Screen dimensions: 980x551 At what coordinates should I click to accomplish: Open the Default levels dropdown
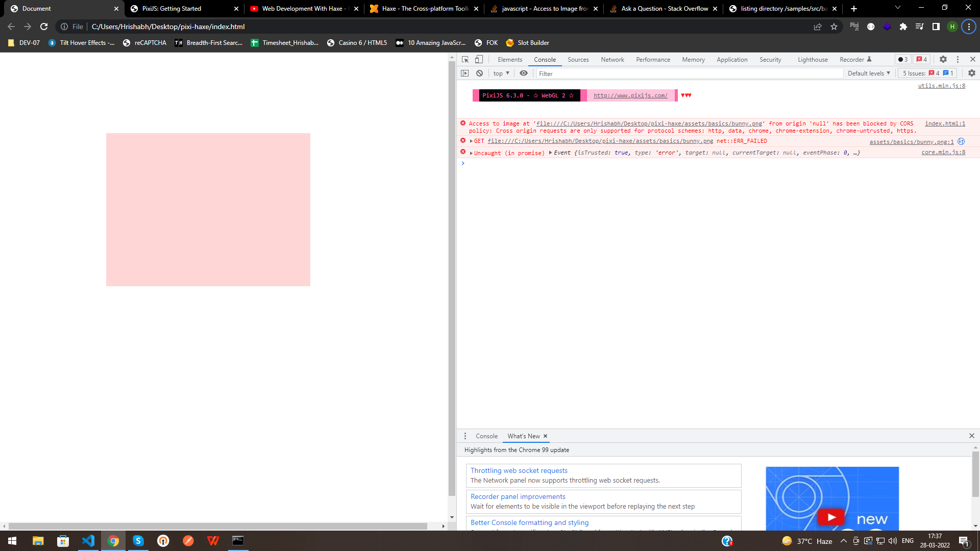[869, 73]
